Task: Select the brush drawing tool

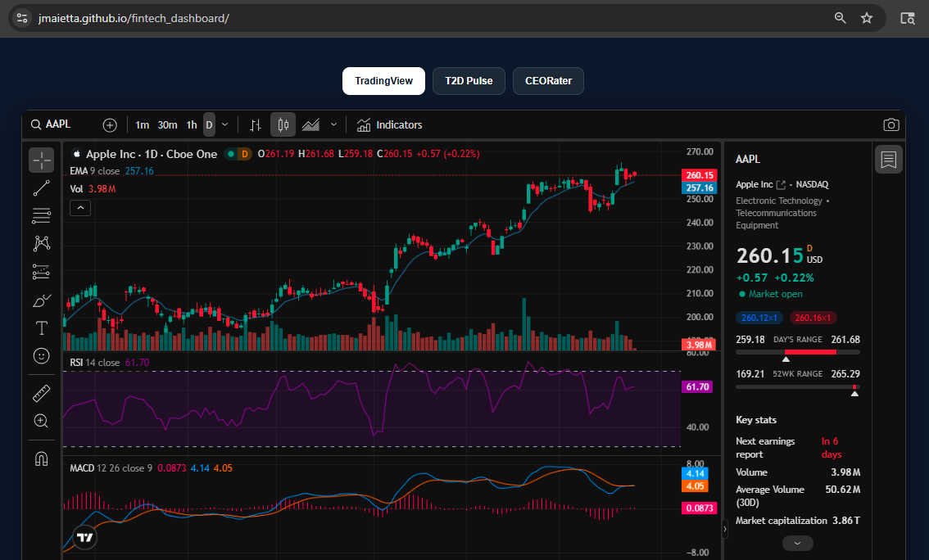Action: 42,300
